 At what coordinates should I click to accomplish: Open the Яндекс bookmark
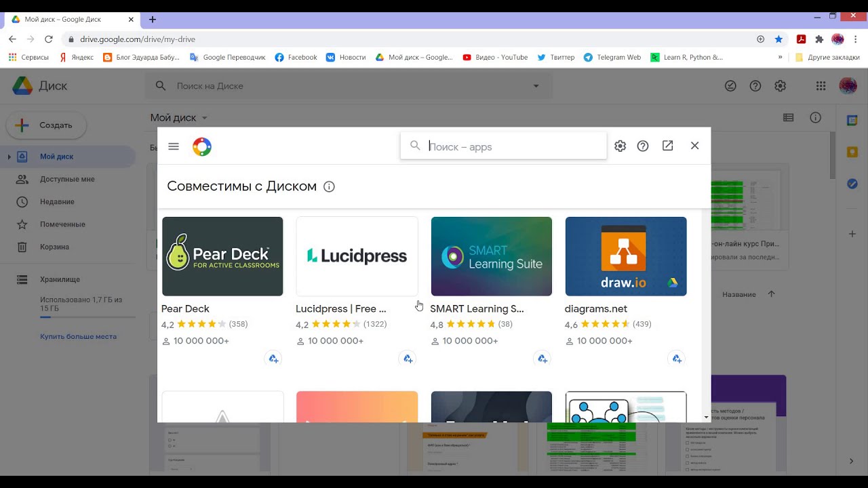point(77,58)
